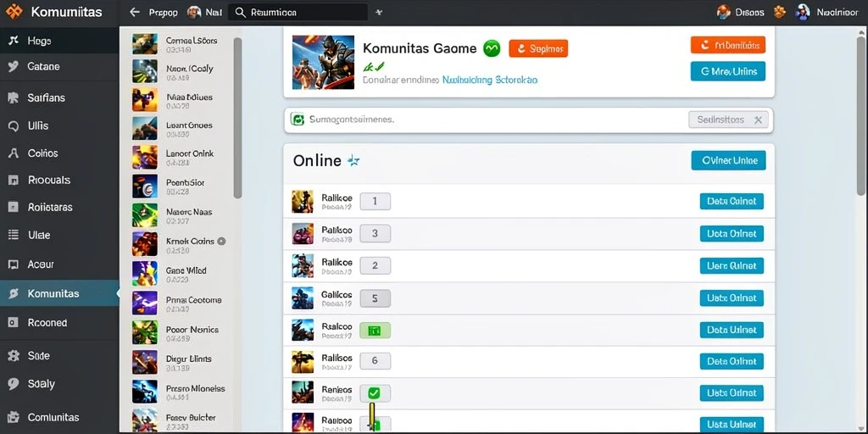Click the orange Mbniüts button
The width and height of the screenshot is (868, 434).
coord(728,46)
